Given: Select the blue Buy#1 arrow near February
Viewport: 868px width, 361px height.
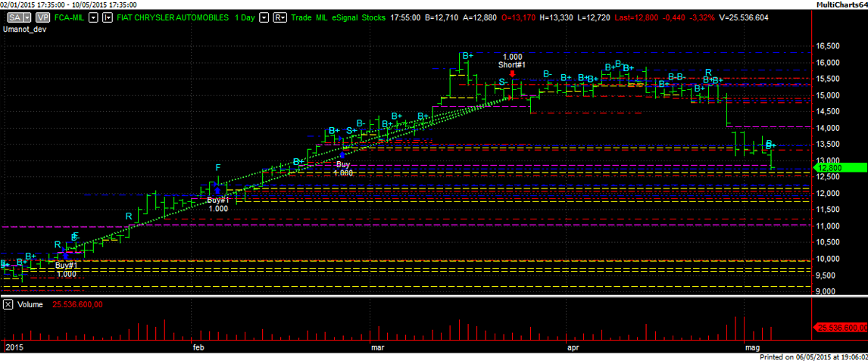Looking at the screenshot, I should pyautogui.click(x=217, y=191).
